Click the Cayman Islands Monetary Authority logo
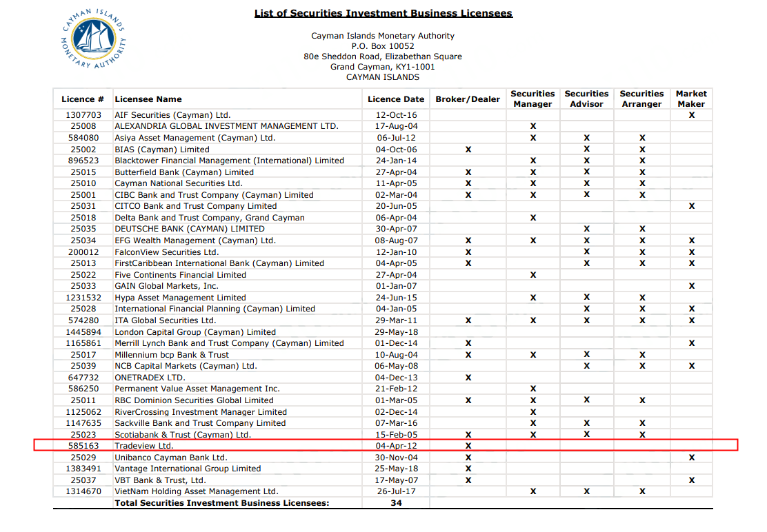The width and height of the screenshot is (767, 532). [93, 39]
